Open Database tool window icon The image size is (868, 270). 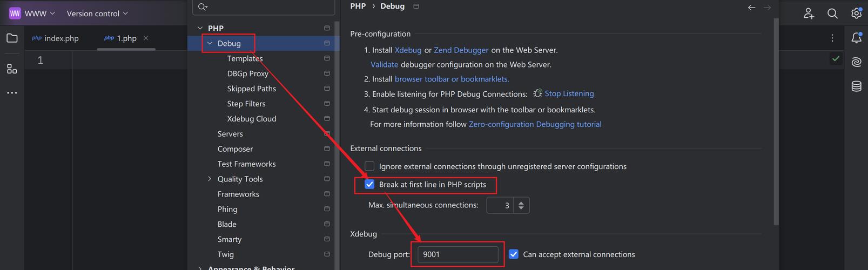(857, 86)
